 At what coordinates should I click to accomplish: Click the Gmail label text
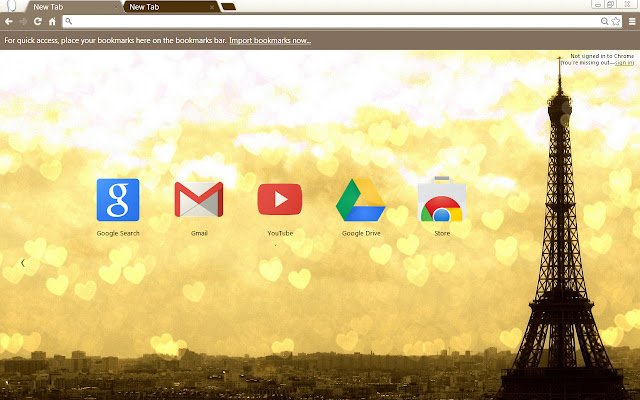199,233
